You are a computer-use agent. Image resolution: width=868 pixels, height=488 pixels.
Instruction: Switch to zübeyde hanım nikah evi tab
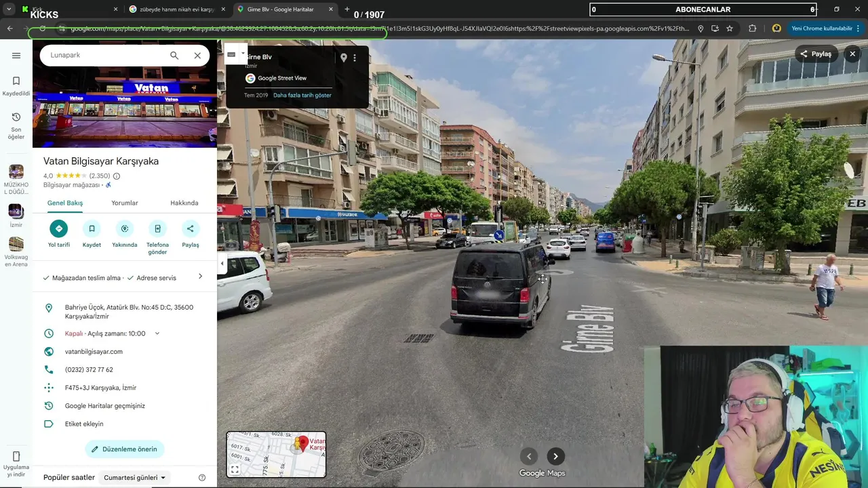178,9
